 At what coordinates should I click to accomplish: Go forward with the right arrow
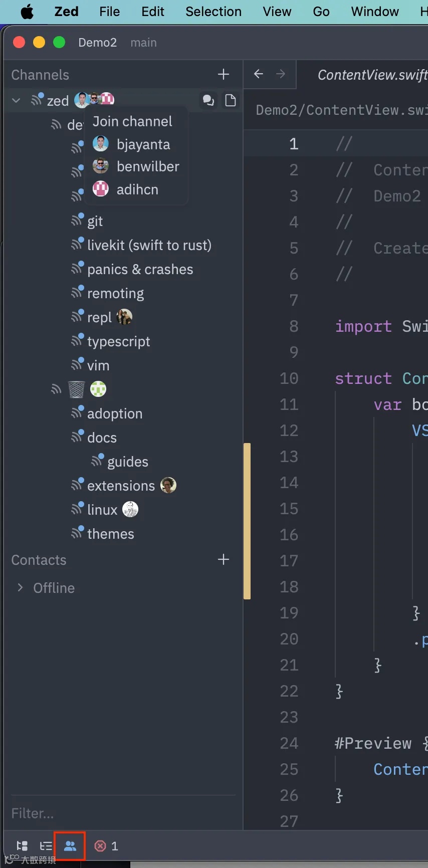(281, 74)
